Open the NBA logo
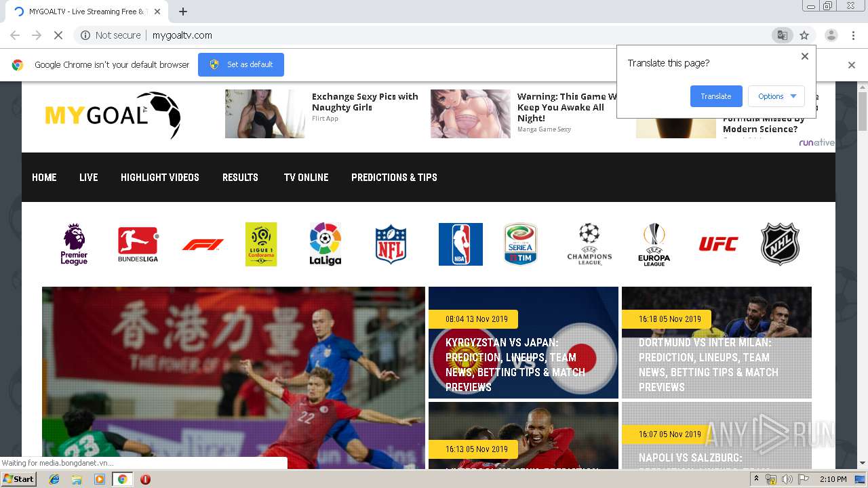 tap(460, 244)
